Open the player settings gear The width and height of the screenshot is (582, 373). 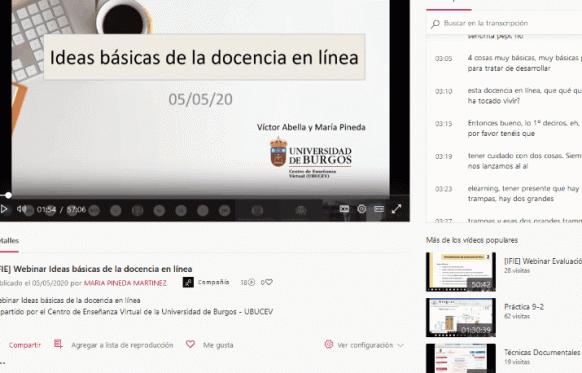[362, 209]
